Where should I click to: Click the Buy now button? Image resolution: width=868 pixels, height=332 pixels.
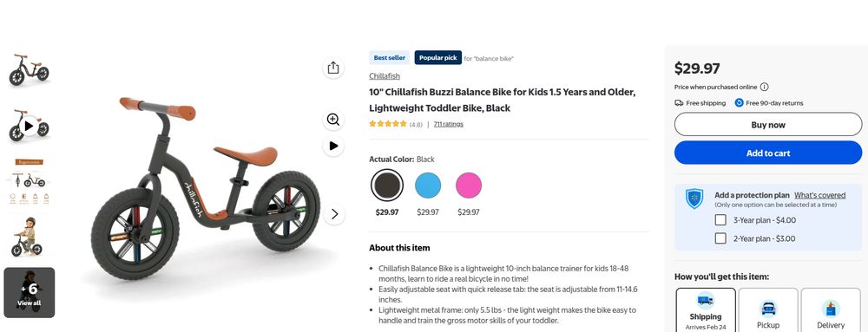click(x=768, y=124)
